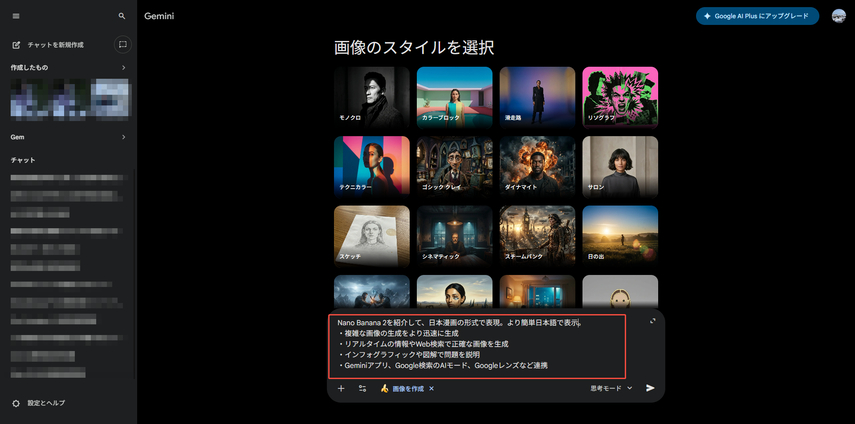Toggle the 画像を作成 tool chip
Image resolution: width=855 pixels, height=424 pixels.
pos(405,388)
